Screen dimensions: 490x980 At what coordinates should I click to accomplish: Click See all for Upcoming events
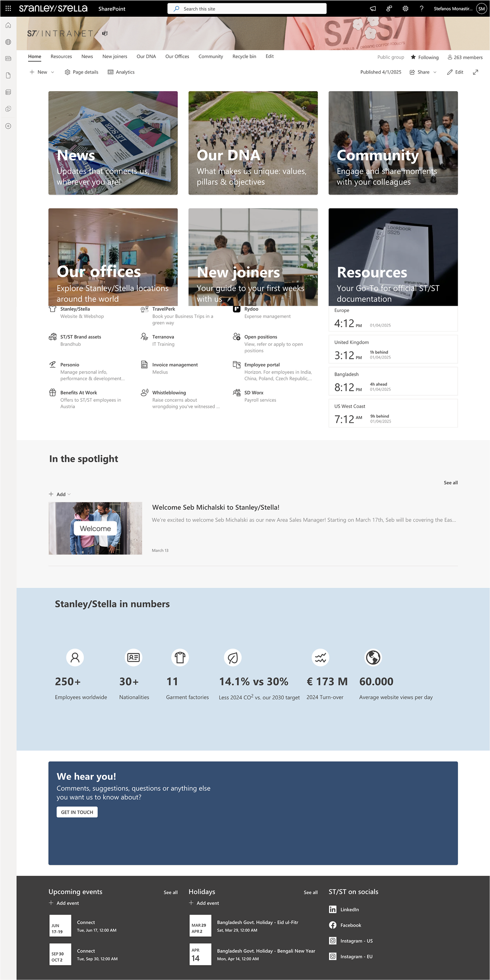pyautogui.click(x=171, y=893)
